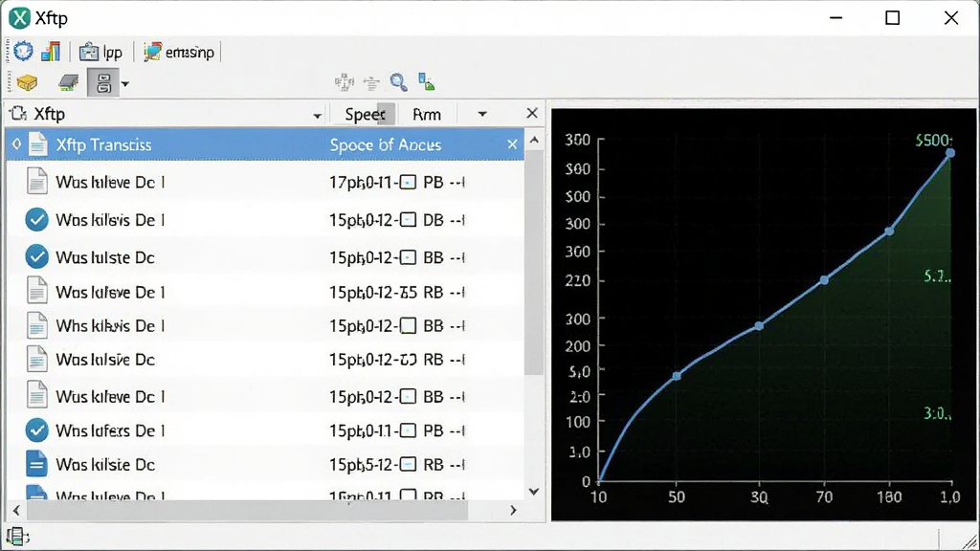This screenshot has height=551, width=980.
Task: Click the topmost chart point near '$500'
Action: (x=950, y=152)
